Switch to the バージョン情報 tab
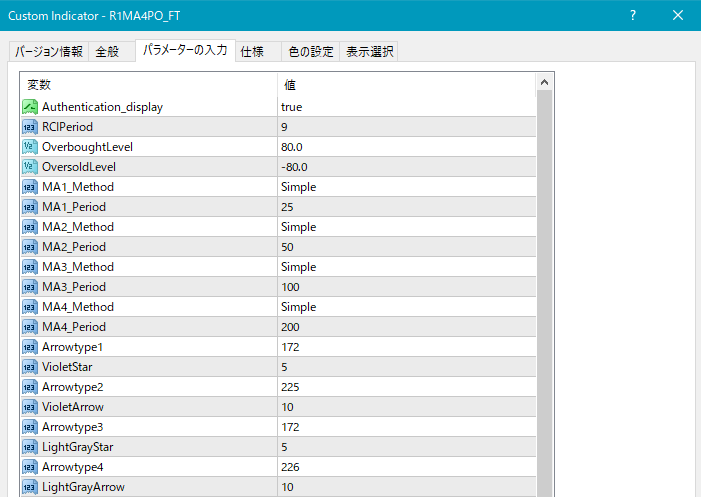The image size is (701, 497). [47, 52]
